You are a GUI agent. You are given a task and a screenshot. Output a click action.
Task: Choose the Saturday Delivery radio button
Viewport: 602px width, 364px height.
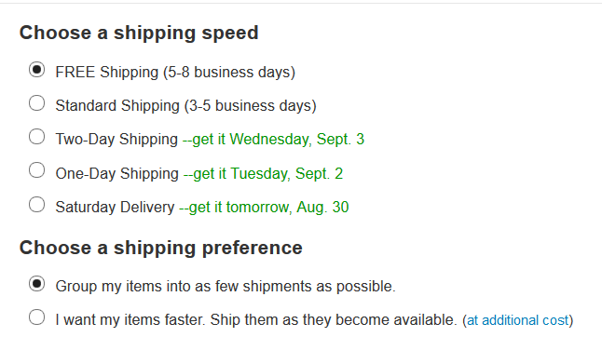coord(37,205)
